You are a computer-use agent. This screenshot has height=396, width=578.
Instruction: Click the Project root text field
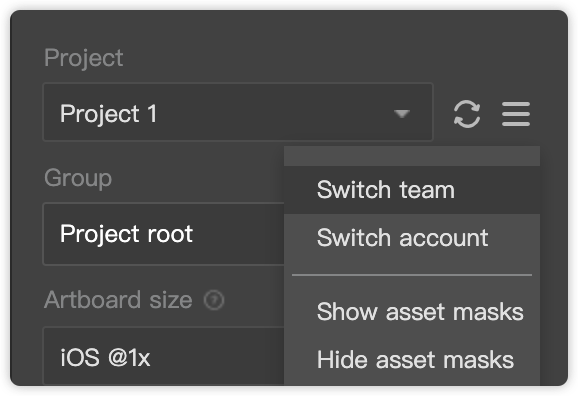point(164,234)
